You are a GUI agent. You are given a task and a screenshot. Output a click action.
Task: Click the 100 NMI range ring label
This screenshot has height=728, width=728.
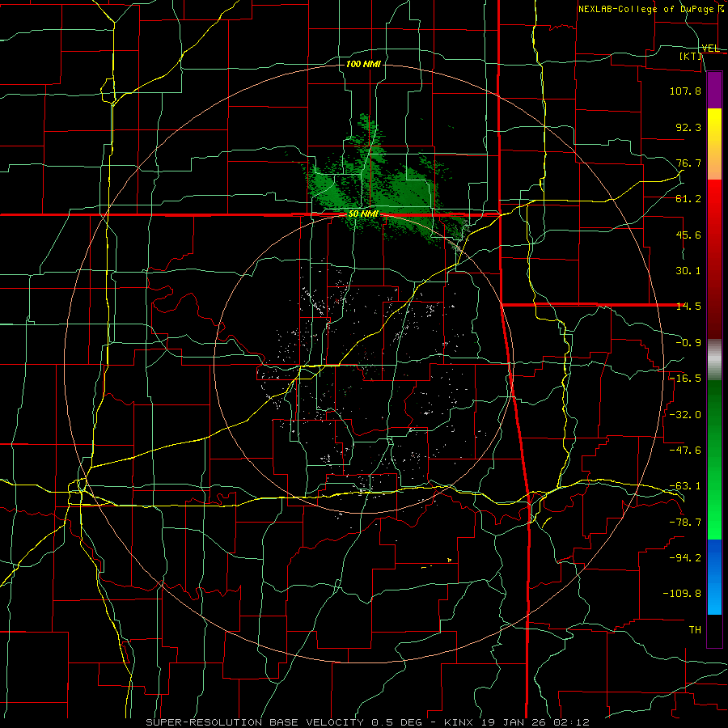[363, 64]
